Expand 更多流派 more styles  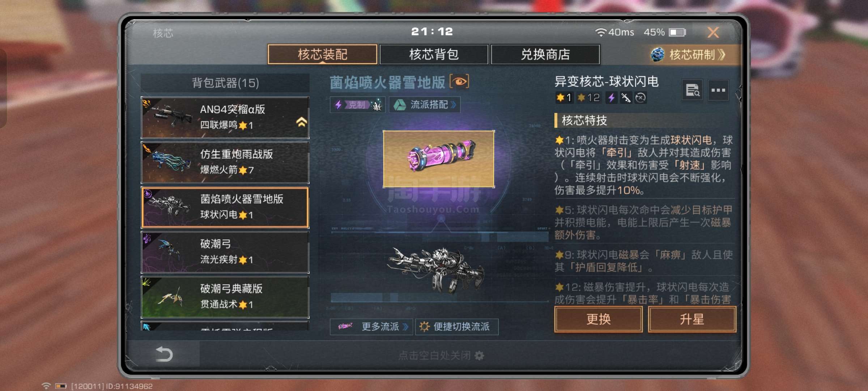pos(371,327)
